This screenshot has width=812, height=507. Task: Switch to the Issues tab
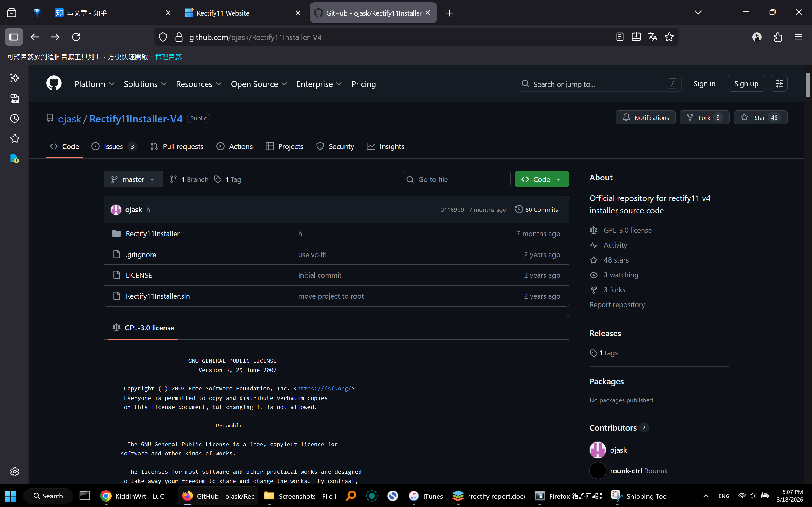click(x=114, y=146)
